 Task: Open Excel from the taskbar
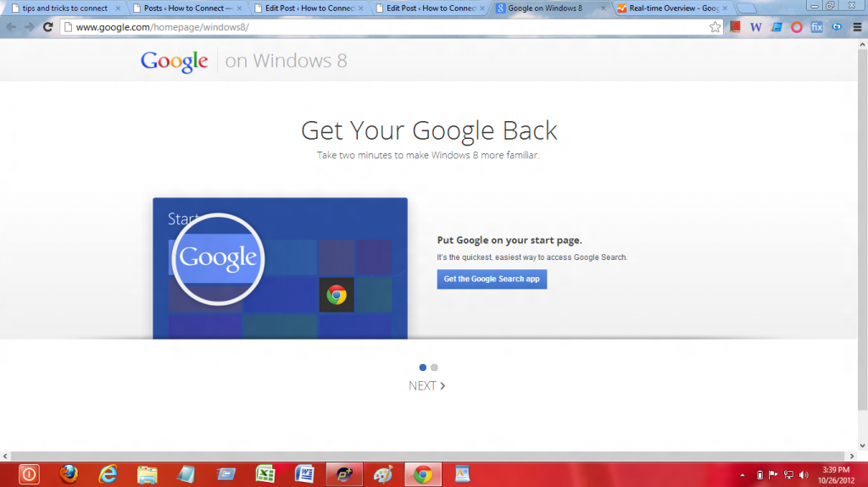tap(265, 474)
